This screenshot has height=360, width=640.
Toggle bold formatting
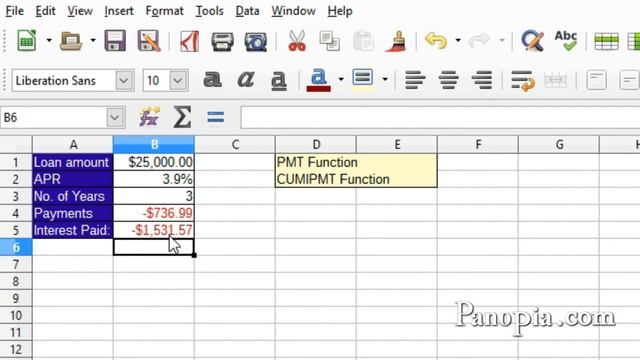(212, 80)
